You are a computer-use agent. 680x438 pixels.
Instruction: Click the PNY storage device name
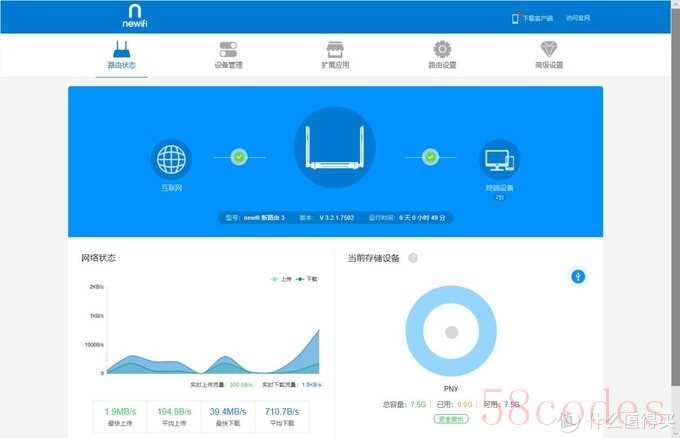[x=451, y=389]
